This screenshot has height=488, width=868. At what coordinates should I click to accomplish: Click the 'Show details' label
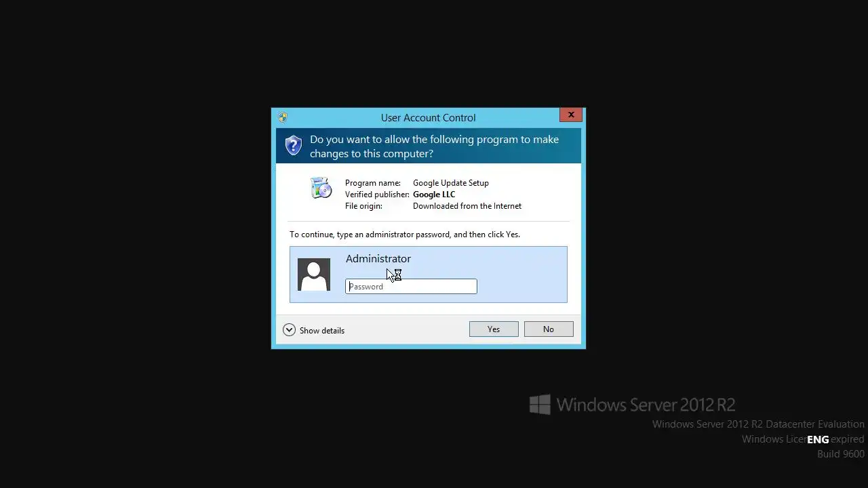(322, 331)
